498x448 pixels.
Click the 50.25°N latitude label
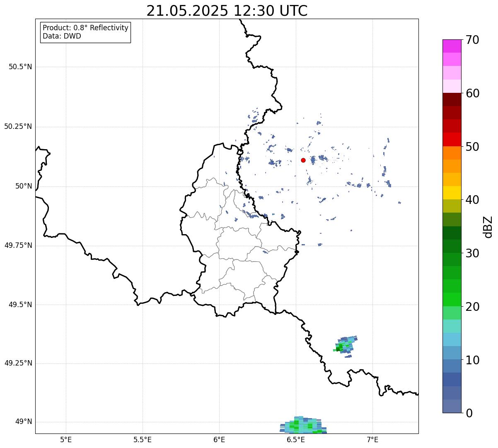pos(18,126)
